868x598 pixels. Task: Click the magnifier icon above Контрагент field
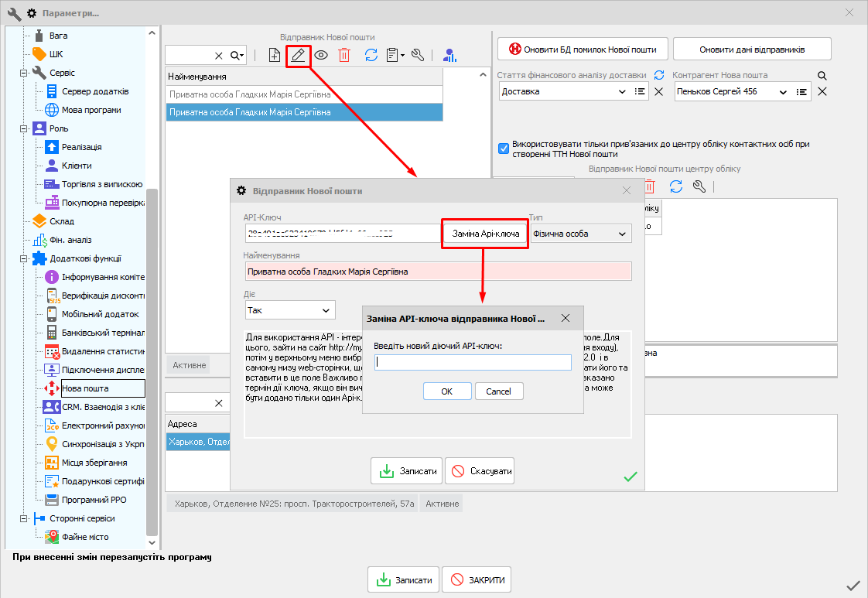tap(822, 76)
